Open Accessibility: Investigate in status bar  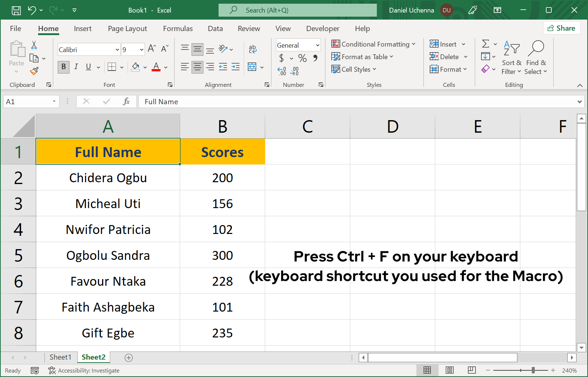[84, 370]
